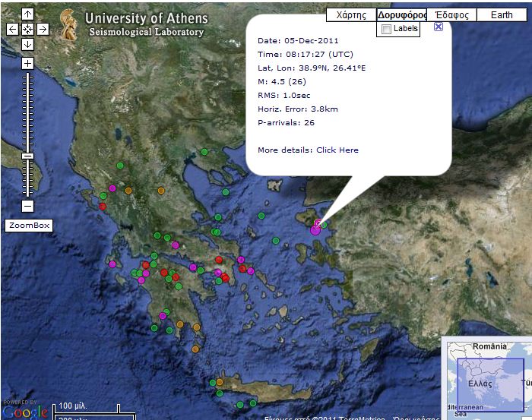Select green marker in Chalkidiki
This screenshot has height=420, width=532.
click(204, 152)
